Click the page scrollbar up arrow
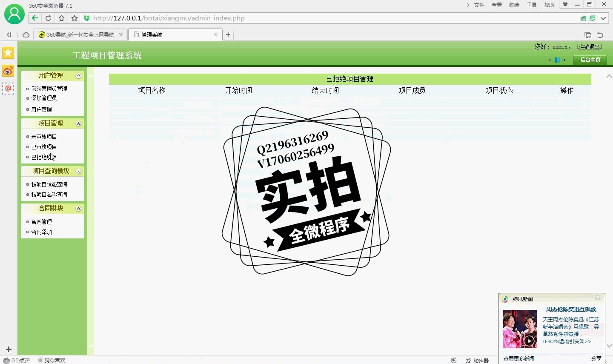The image size is (613, 364). click(x=609, y=76)
